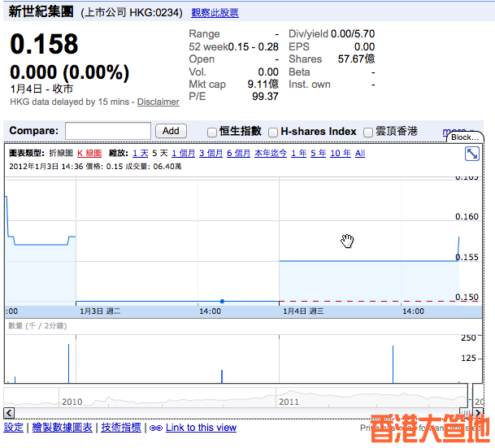Click 52 week range 0.15 - 0.28
This screenshot has height=448, width=495.
[254, 46]
